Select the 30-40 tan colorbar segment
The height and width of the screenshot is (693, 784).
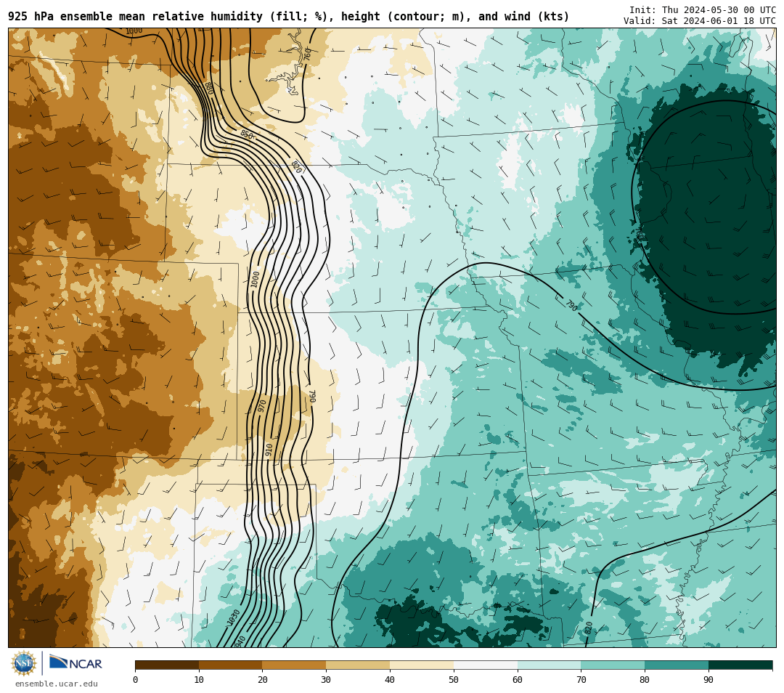(358, 665)
